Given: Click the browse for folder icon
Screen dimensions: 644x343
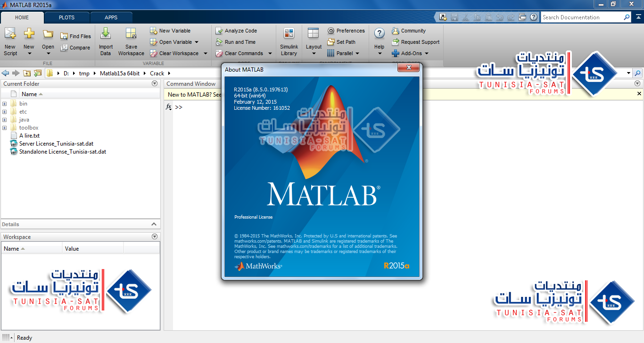Looking at the screenshot, I should (38, 73).
